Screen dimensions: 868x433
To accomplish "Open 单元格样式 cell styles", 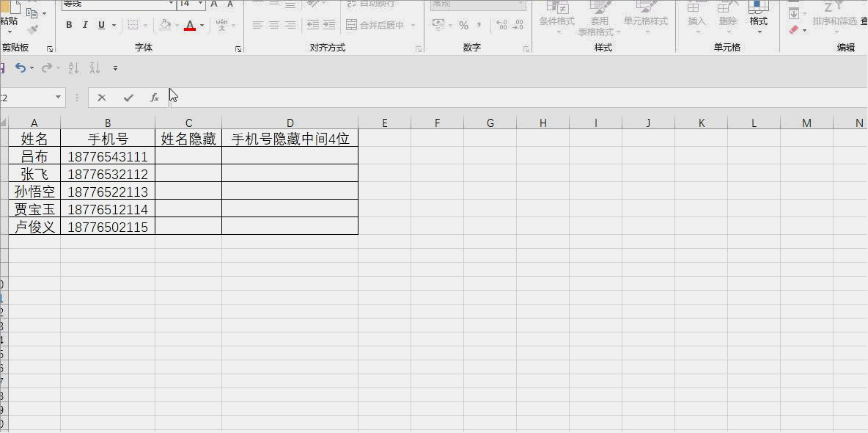I will [645, 18].
